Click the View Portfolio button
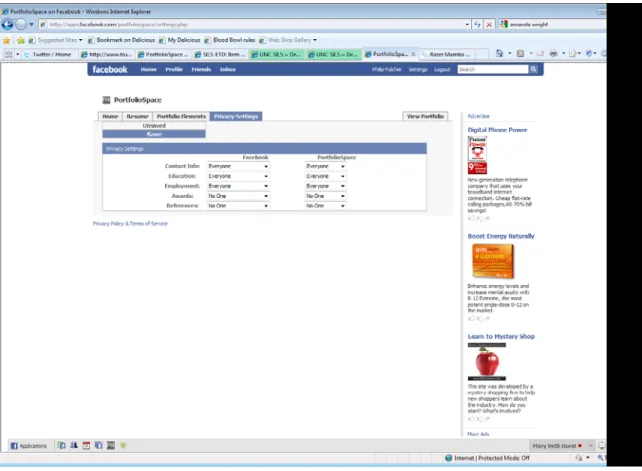Viewport: 642px width, 471px height. point(425,116)
